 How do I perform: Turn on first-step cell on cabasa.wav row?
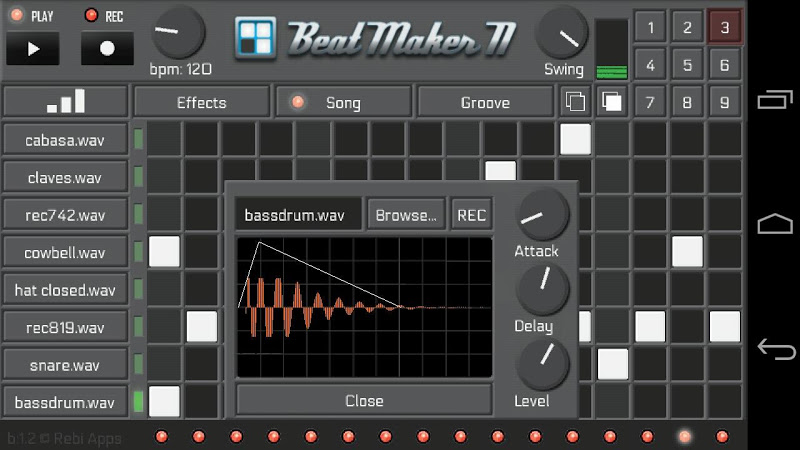pyautogui.click(x=164, y=139)
